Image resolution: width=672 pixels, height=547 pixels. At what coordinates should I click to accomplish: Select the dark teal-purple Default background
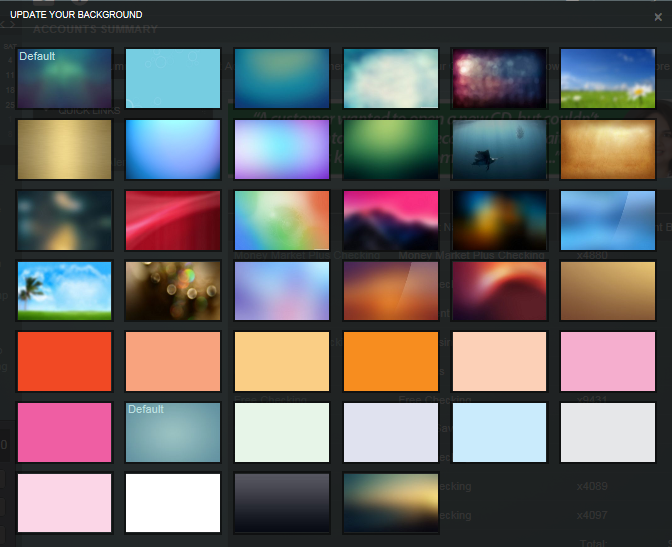click(x=64, y=78)
